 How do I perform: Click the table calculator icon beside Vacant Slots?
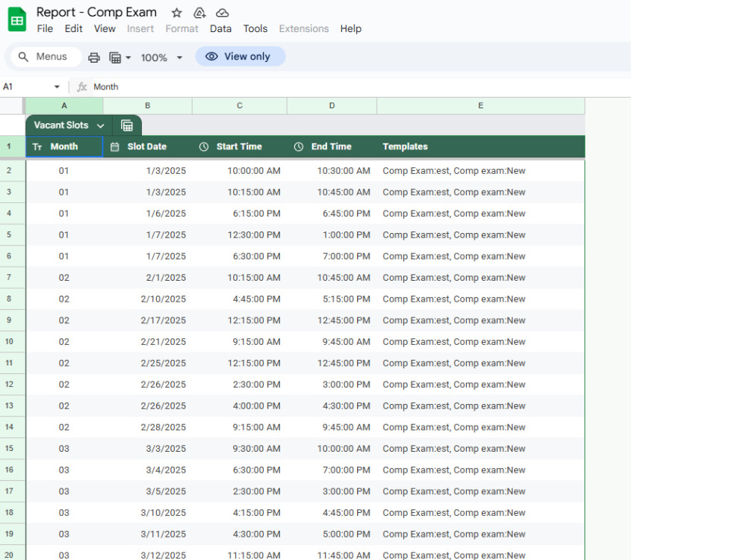pos(127,125)
